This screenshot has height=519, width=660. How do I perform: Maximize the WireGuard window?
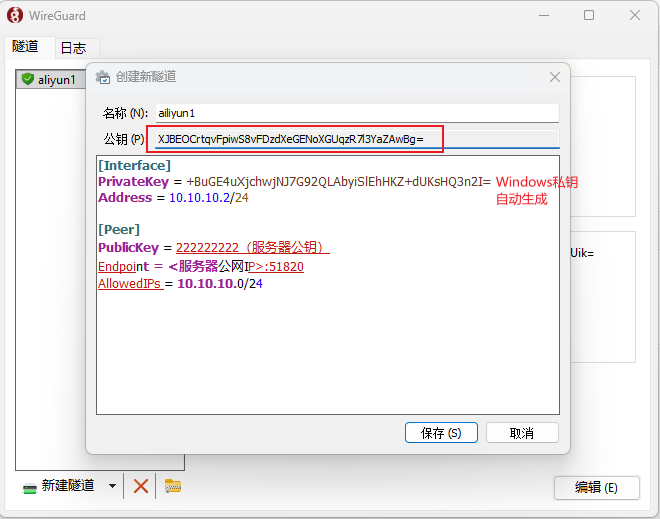(589, 15)
